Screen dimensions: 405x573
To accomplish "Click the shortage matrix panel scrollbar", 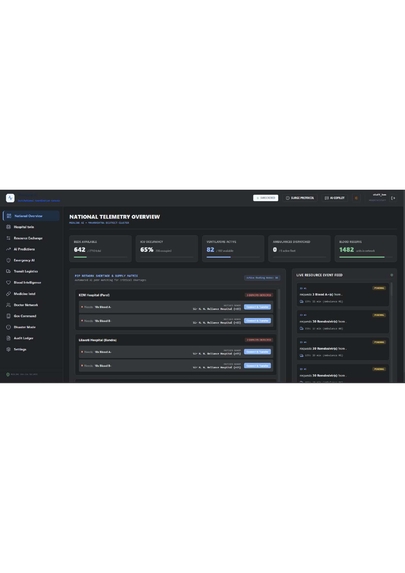I will point(279,300).
